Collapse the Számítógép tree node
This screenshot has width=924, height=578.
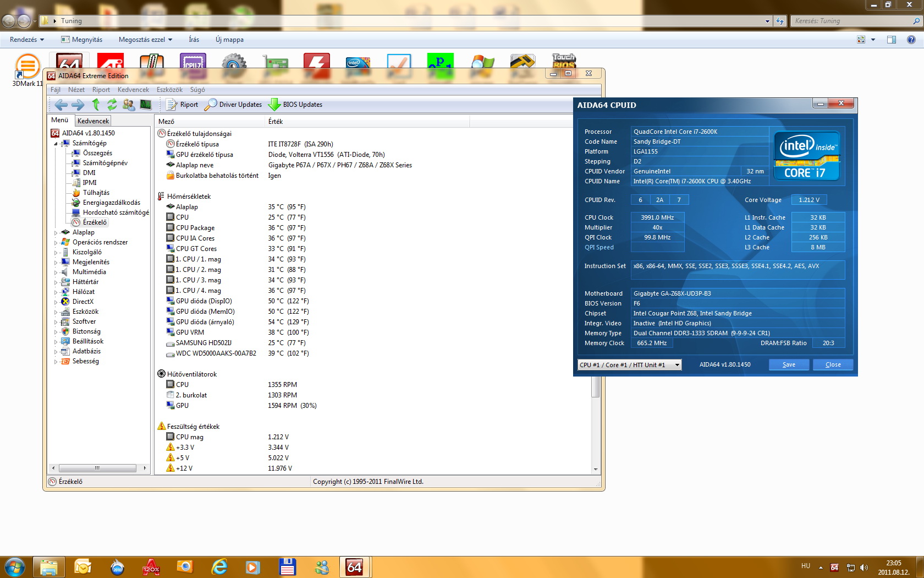tap(56, 144)
